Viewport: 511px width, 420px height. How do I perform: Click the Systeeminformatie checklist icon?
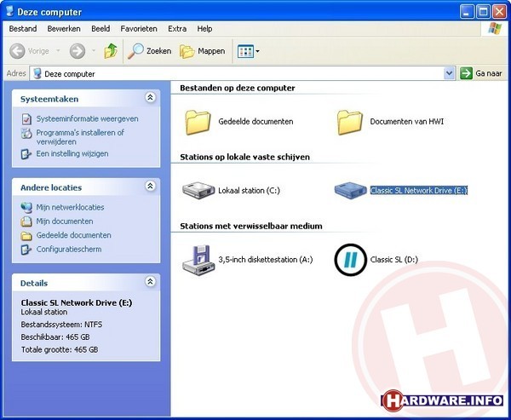tap(26, 119)
